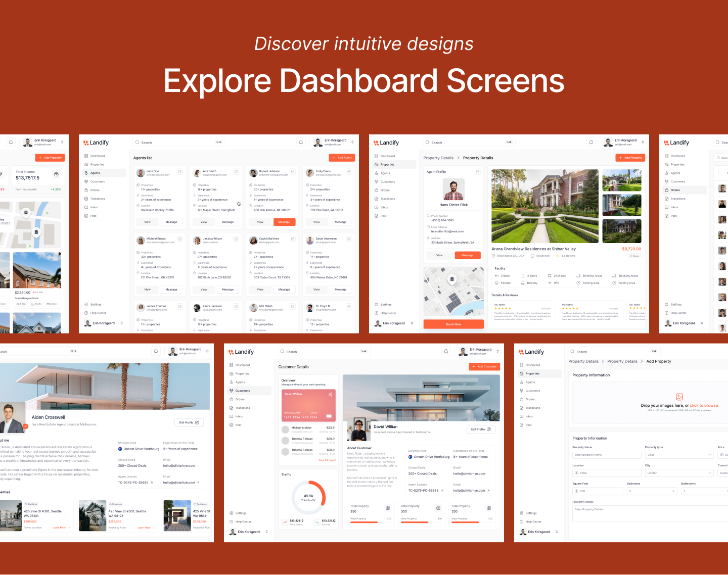Viewport: 728px width, 575px height.
Task: Click edit icon on John Doe's agent card
Action: click(179, 172)
